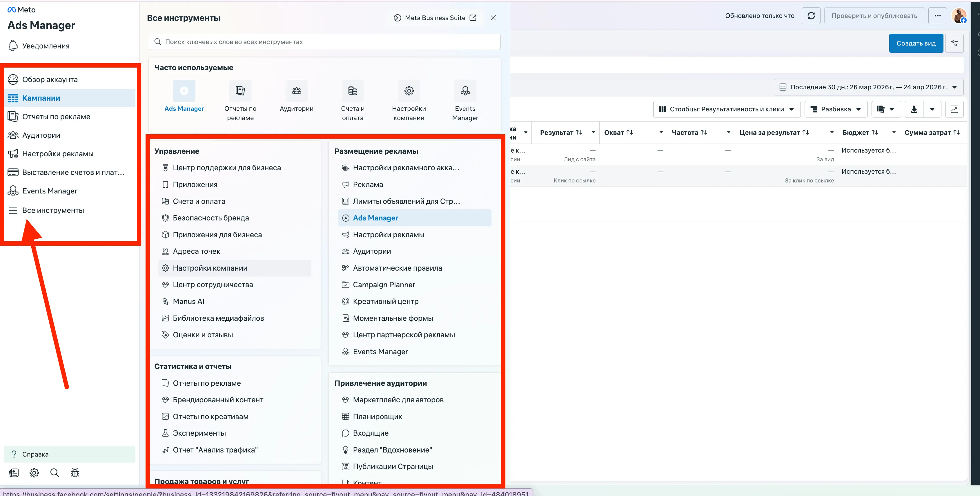
Task: Open the 'Аудитории' icon in frequently used
Action: point(296,90)
